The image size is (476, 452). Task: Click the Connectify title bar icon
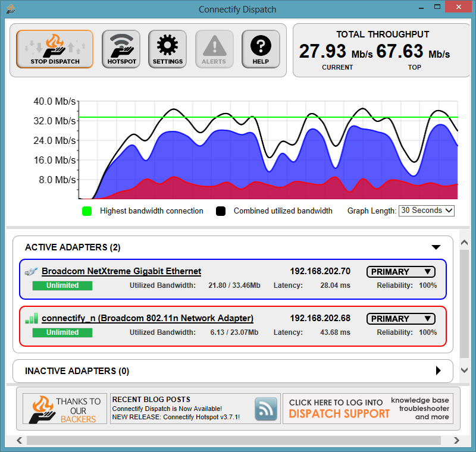pyautogui.click(x=11, y=9)
